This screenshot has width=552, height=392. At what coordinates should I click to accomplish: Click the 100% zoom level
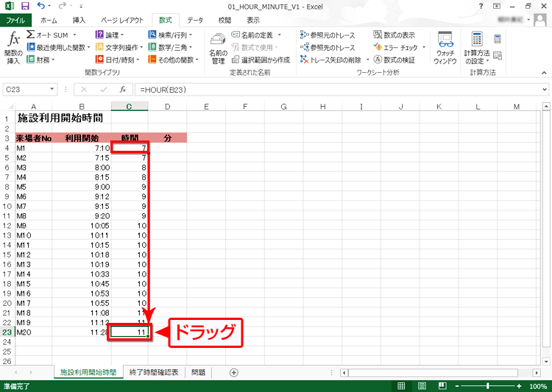[x=538, y=386]
